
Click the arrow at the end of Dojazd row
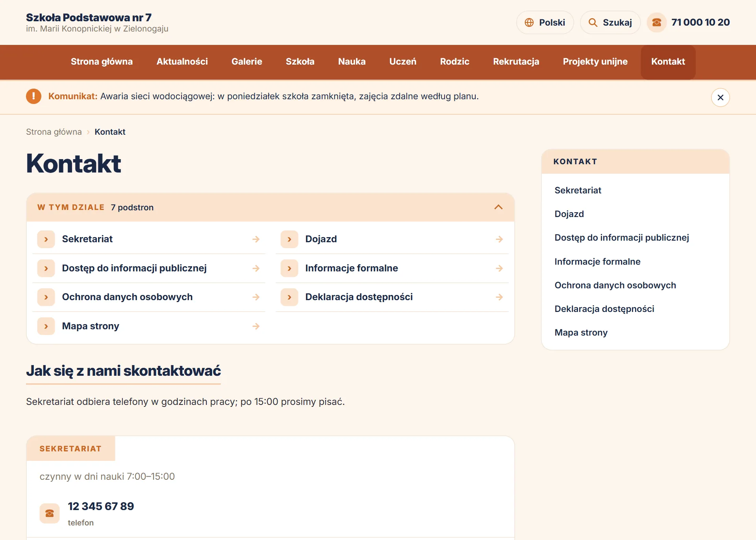click(499, 239)
